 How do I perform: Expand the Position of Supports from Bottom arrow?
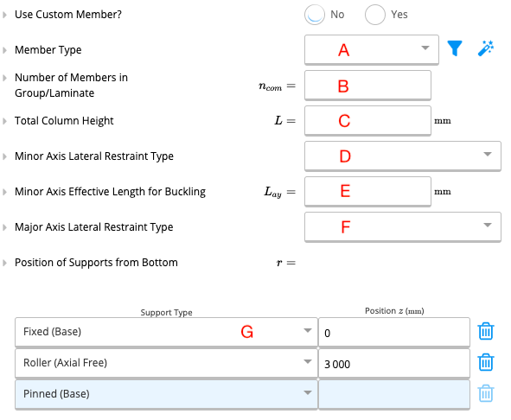(x=4, y=263)
